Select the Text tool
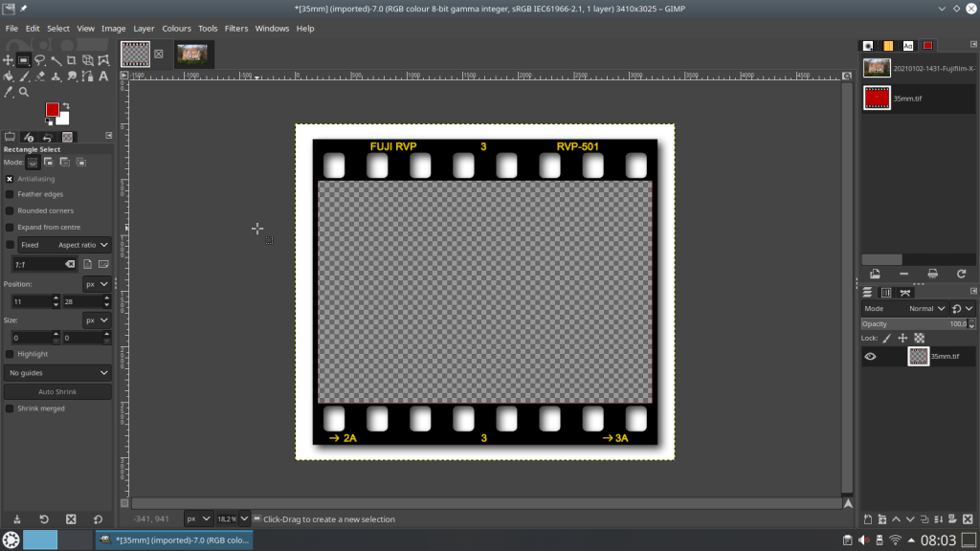The height and width of the screenshot is (551, 980). [103, 77]
